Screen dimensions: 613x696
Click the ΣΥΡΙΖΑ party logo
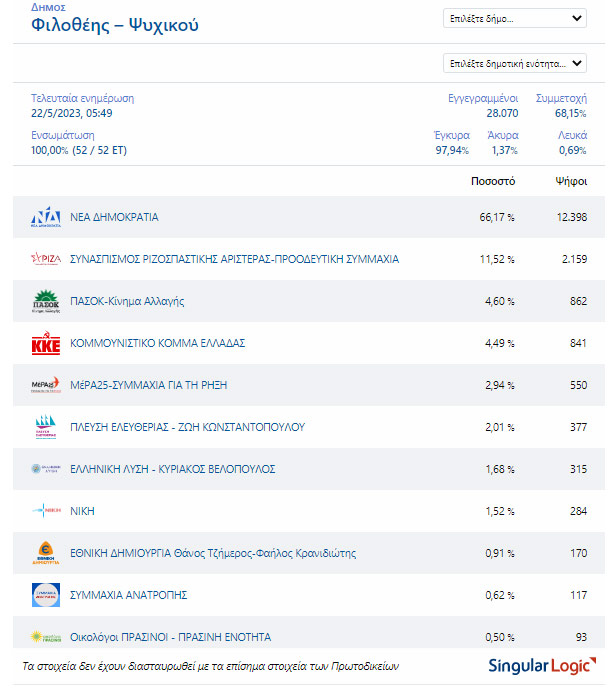(x=46, y=259)
